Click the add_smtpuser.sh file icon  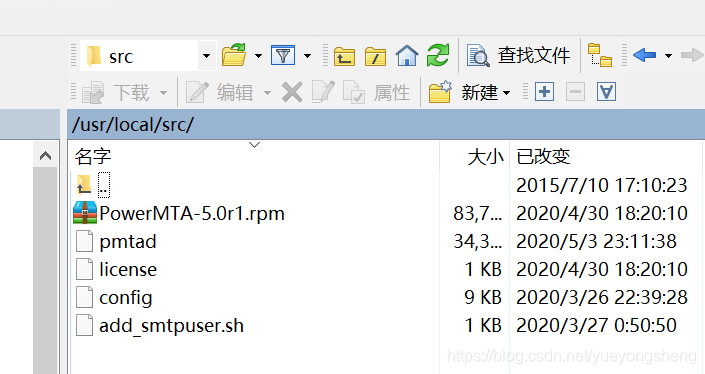click(x=85, y=325)
